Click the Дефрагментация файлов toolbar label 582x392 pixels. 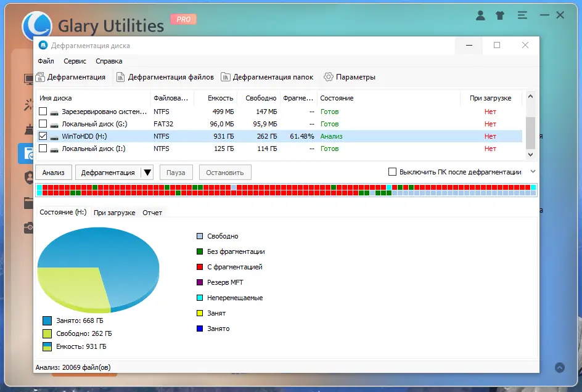coord(171,77)
